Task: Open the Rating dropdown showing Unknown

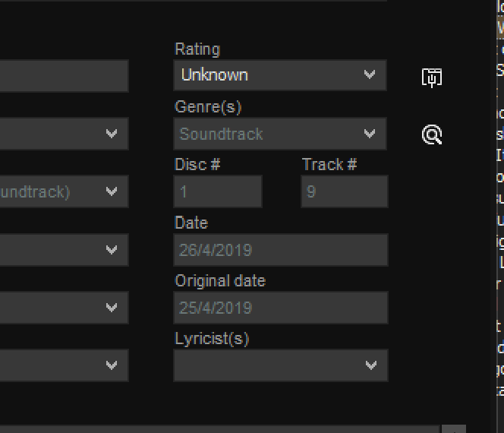Action: pos(280,75)
